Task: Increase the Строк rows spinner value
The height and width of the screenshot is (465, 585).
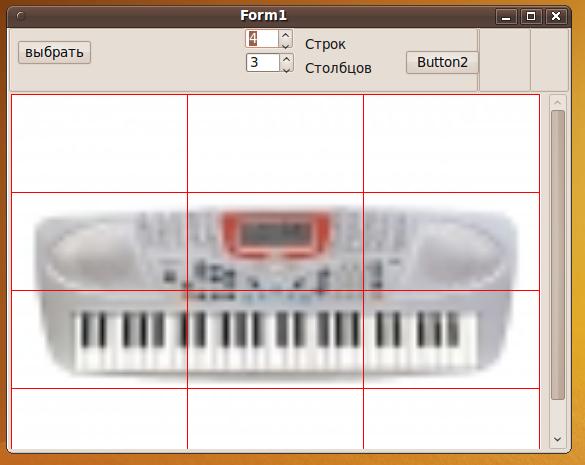Action: click(x=286, y=35)
